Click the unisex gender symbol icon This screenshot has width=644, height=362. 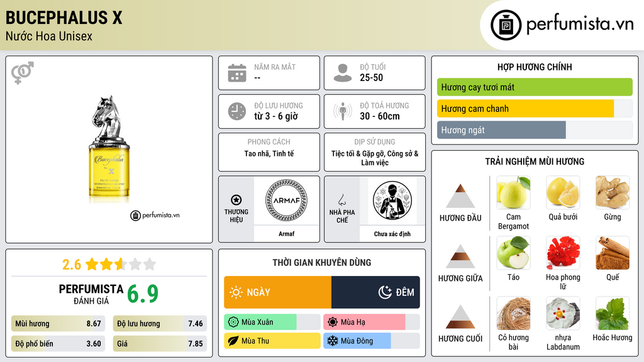pos(22,73)
